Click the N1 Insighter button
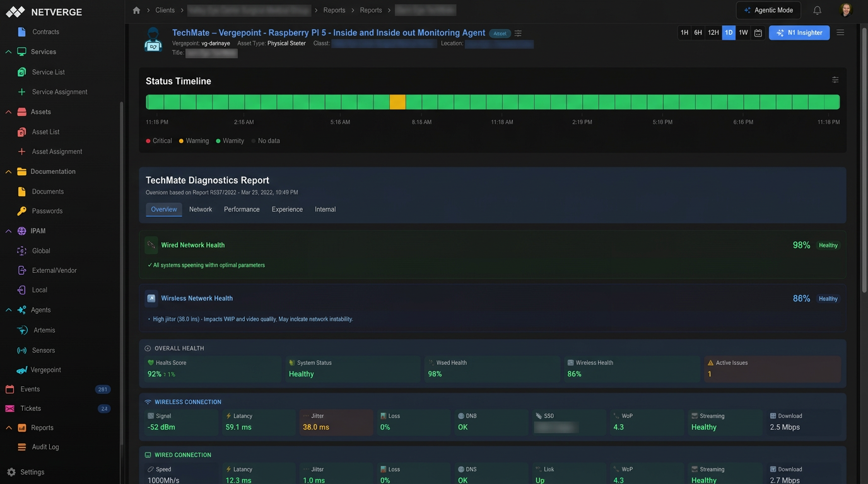Screen dimensions: 868x484 click(799, 33)
